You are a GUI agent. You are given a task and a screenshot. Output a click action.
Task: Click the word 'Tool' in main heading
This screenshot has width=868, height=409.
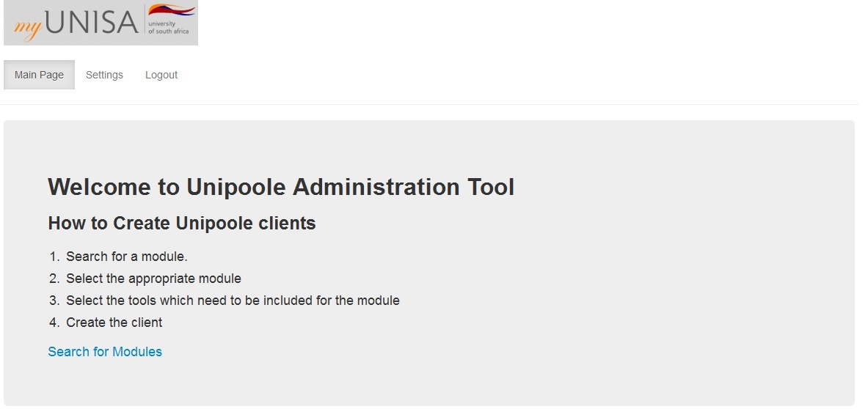click(491, 187)
